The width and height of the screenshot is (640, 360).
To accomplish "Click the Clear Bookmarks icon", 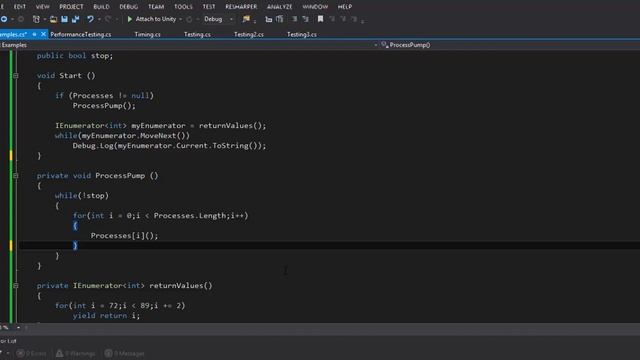I will point(354,19).
